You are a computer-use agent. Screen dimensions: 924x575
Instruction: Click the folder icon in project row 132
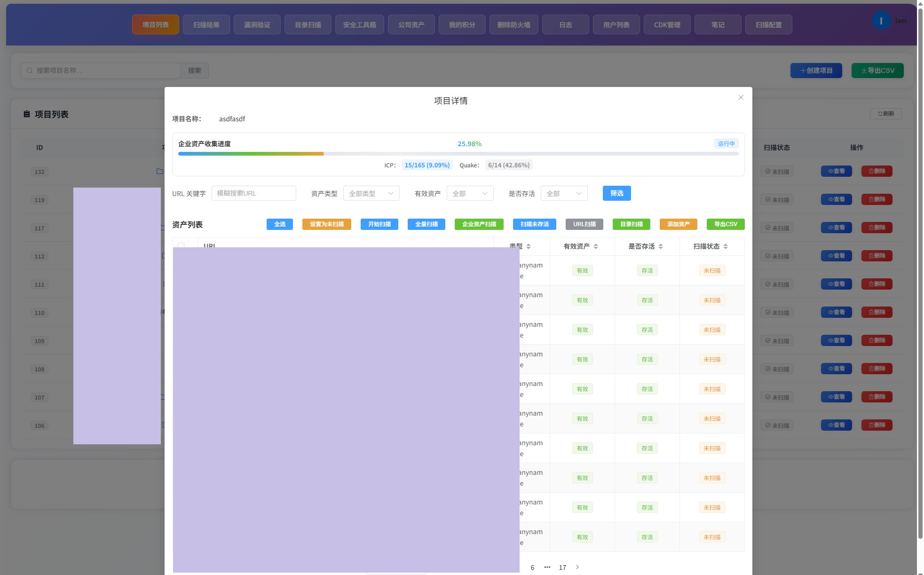160,171
